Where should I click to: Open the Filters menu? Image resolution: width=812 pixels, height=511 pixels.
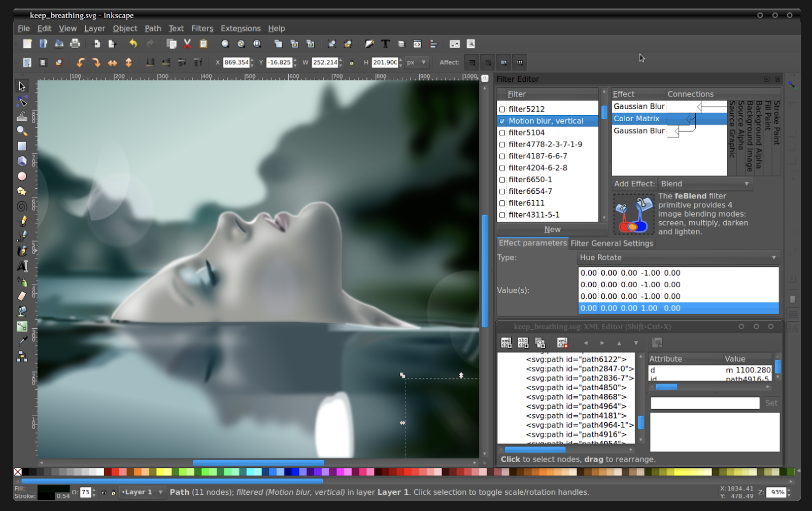click(x=202, y=28)
